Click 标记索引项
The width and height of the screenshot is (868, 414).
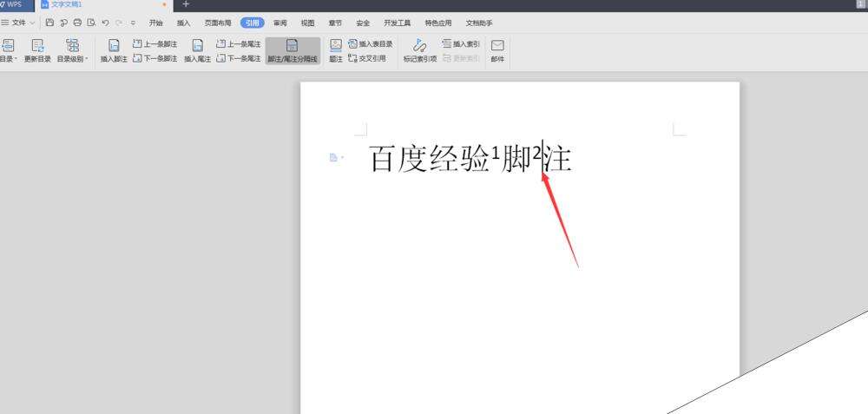pyautogui.click(x=420, y=51)
